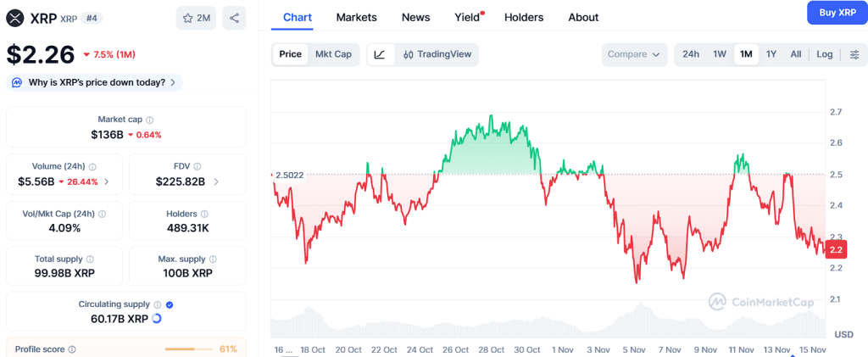Click the Profile score progress bar
Image resolution: width=868 pixels, height=357 pixels.
tap(190, 349)
